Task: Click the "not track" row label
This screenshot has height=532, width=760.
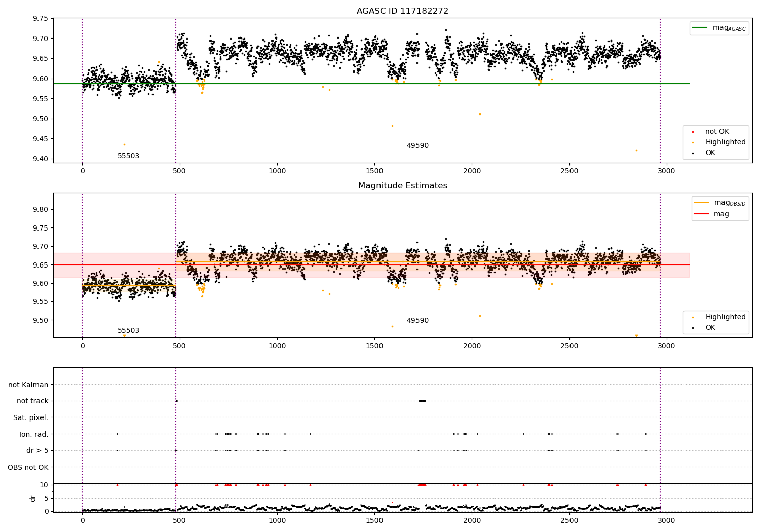Action: 32,401
